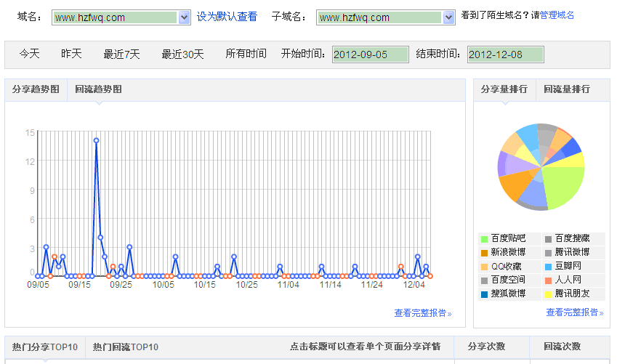Click the 设为默认查看 link

pyautogui.click(x=227, y=17)
